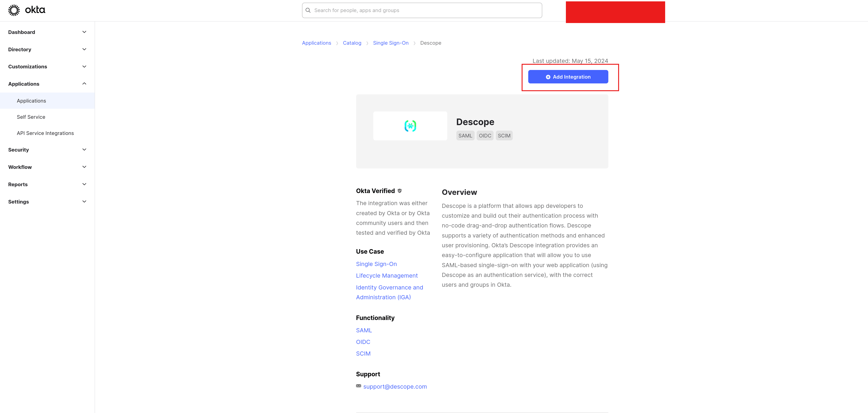
Task: Click the SCIM protocol badge
Action: [504, 136]
